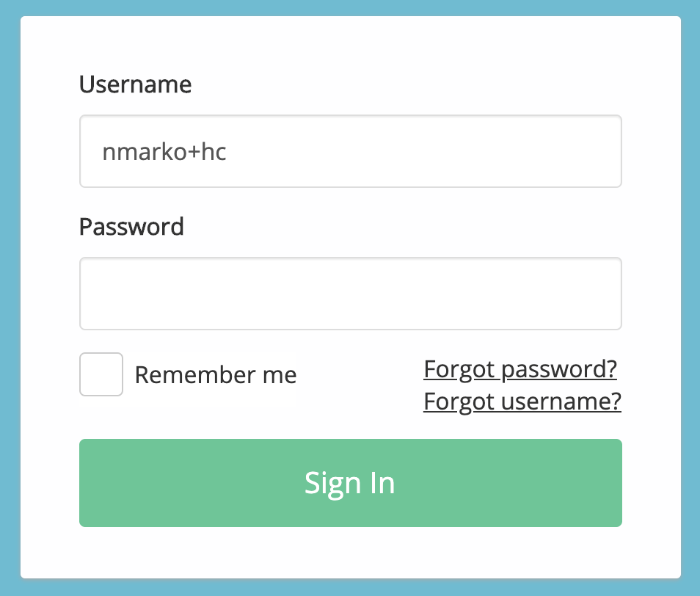The image size is (700, 596).
Task: Click the Username label text
Action: click(135, 85)
